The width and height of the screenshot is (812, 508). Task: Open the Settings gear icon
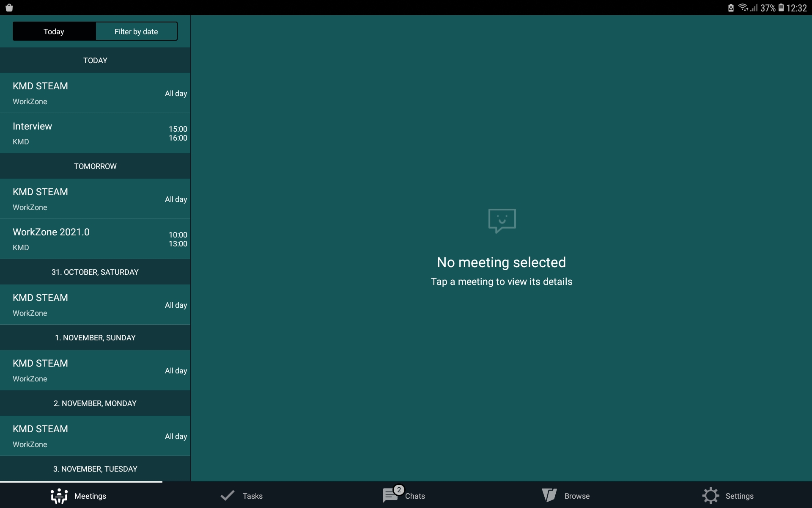pyautogui.click(x=710, y=496)
